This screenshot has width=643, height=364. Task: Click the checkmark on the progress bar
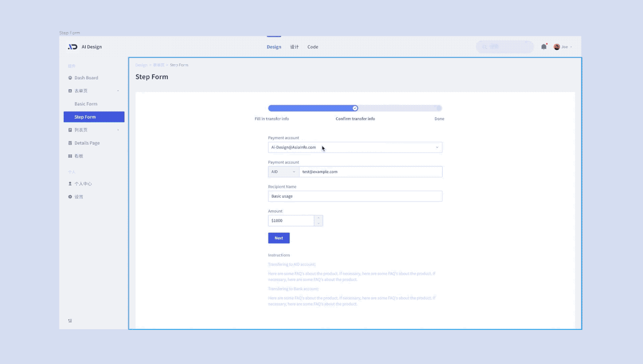[355, 108]
